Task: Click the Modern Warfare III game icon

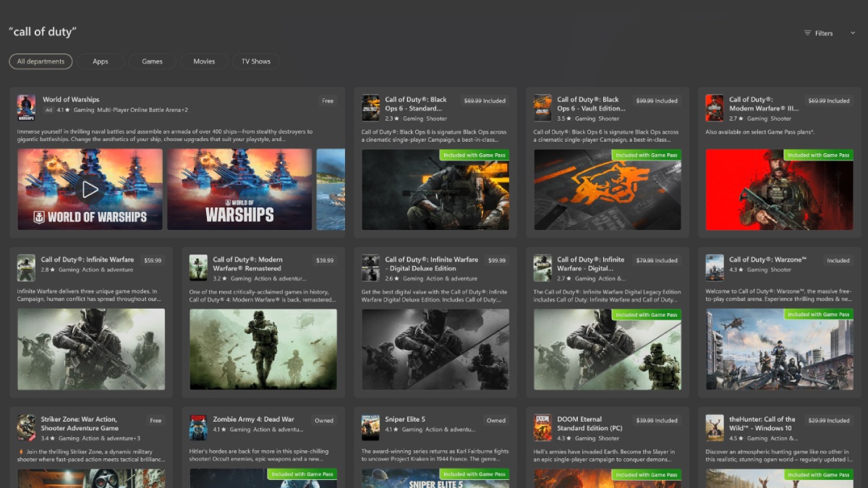Action: tap(715, 108)
